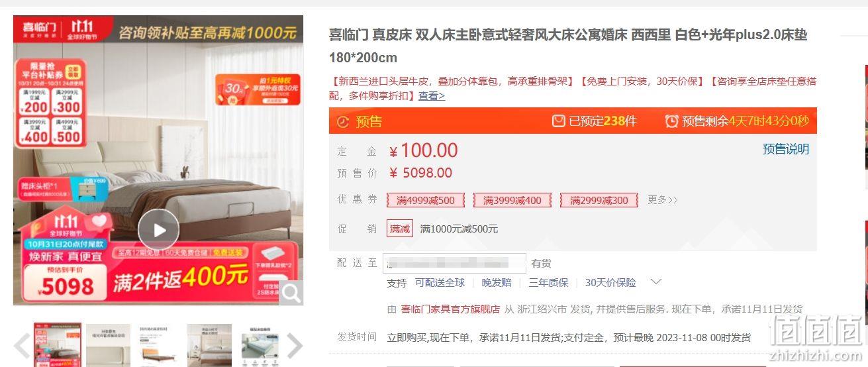Screen dimensions: 868x367
Task: Click the reserved count envelope icon
Action: click(x=559, y=121)
